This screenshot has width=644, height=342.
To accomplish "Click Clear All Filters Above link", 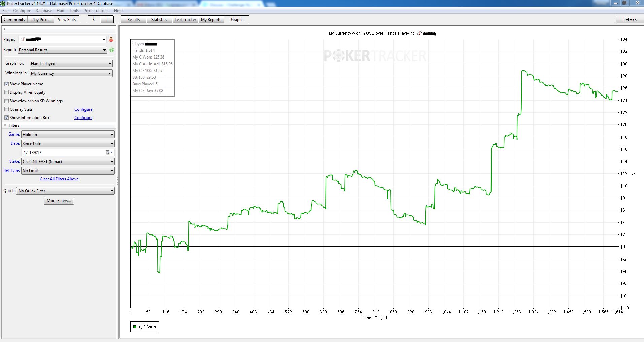I will tap(59, 179).
